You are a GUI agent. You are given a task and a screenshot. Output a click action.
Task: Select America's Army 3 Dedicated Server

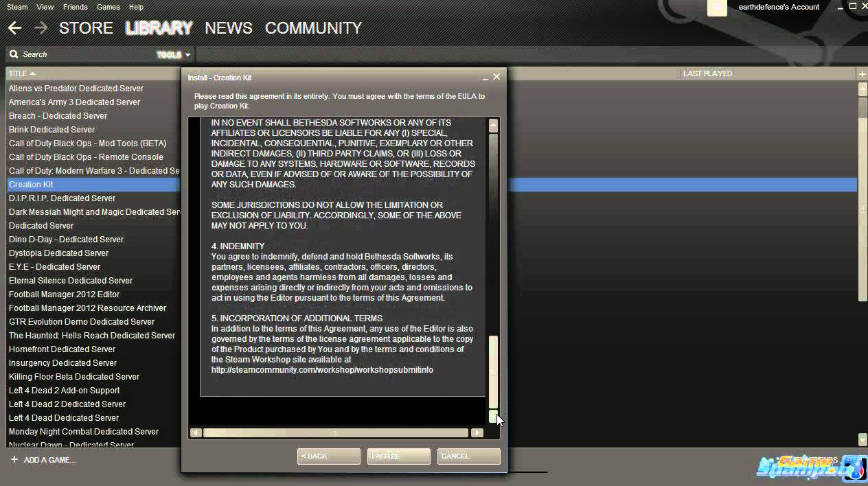pos(74,102)
